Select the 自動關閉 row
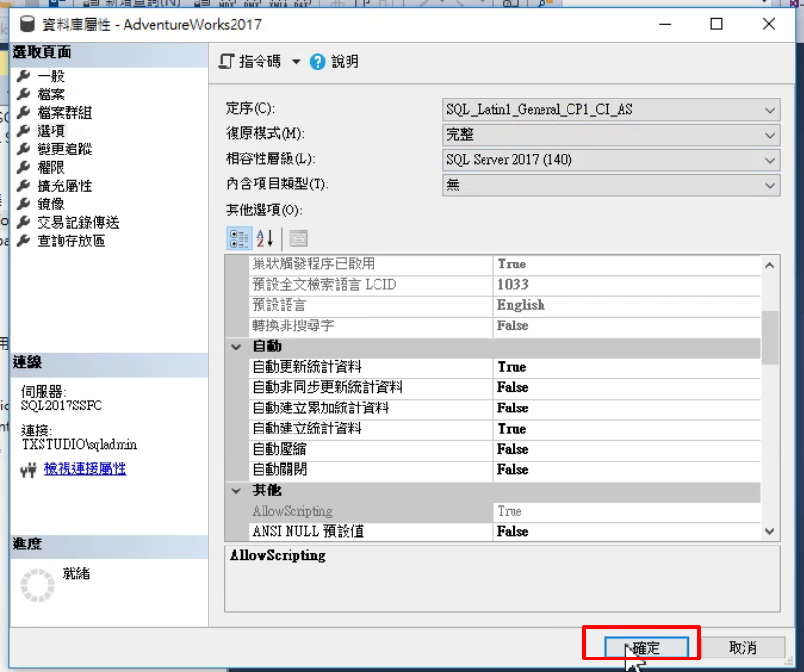The width and height of the screenshot is (804, 672). pos(505,469)
